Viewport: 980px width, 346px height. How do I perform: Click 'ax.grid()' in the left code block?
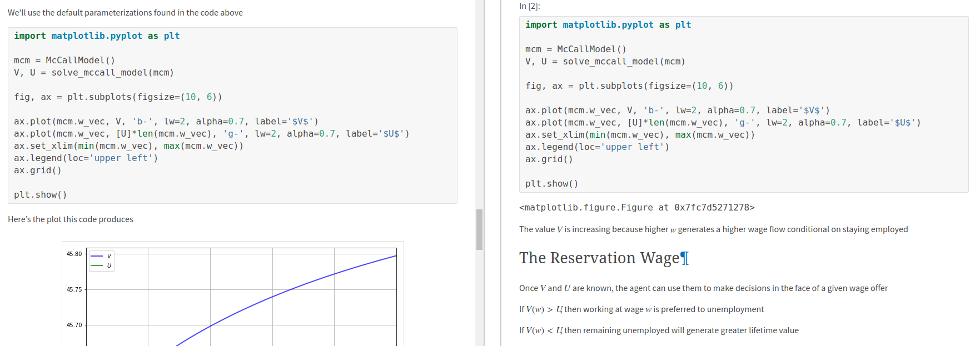pyautogui.click(x=38, y=171)
